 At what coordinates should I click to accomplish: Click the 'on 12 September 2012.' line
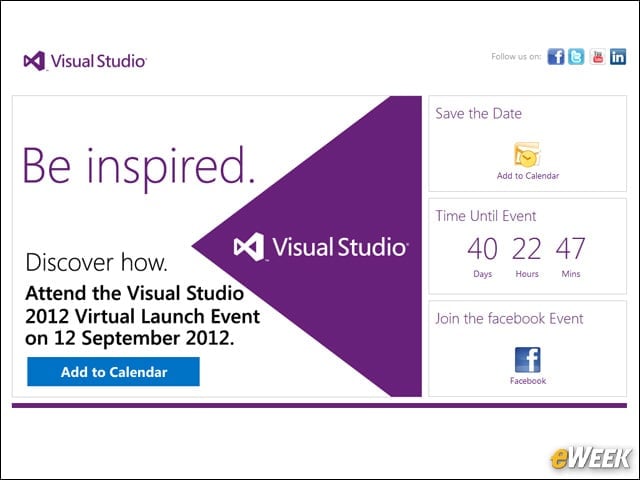[x=130, y=338]
